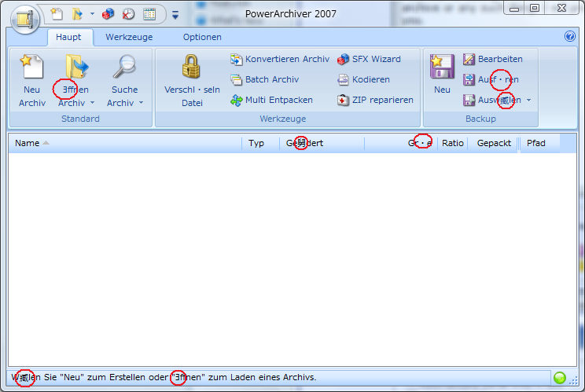Viewport: 585px width, 392px height.
Task: Switch to the Haupt ribbon tab
Action: [x=68, y=37]
